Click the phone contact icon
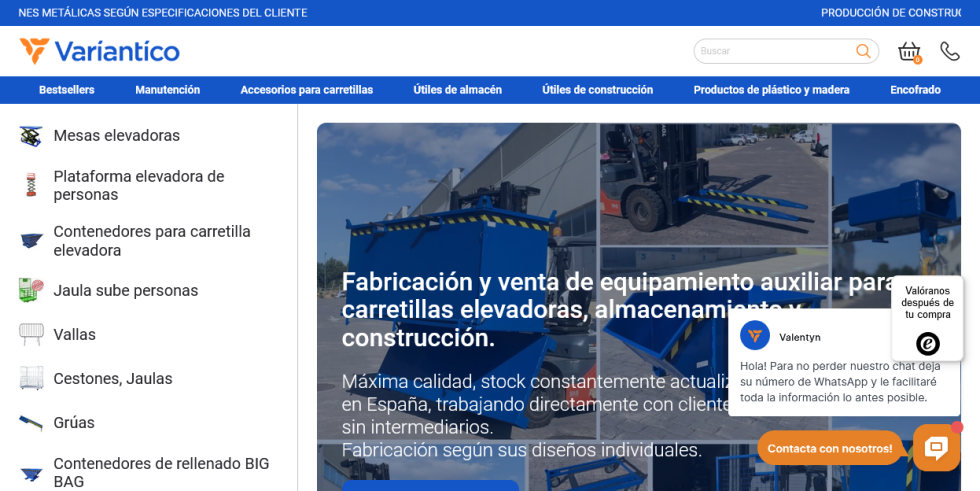 [950, 51]
